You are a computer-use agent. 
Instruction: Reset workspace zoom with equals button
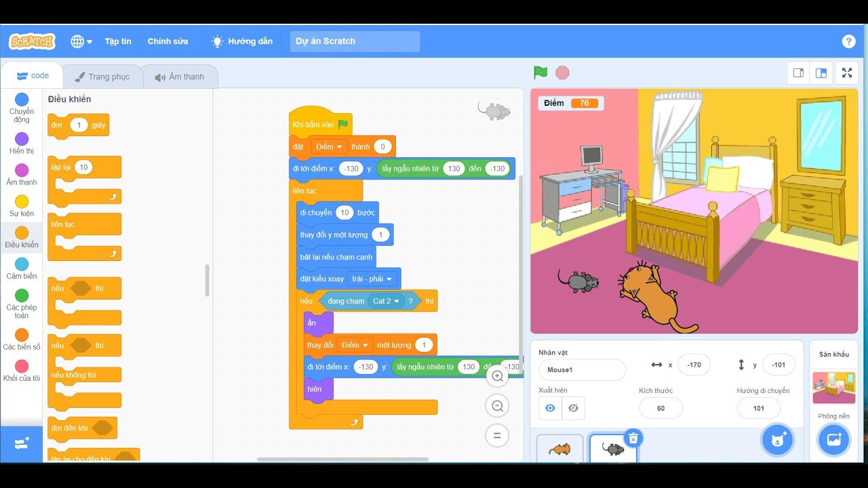coord(497,436)
